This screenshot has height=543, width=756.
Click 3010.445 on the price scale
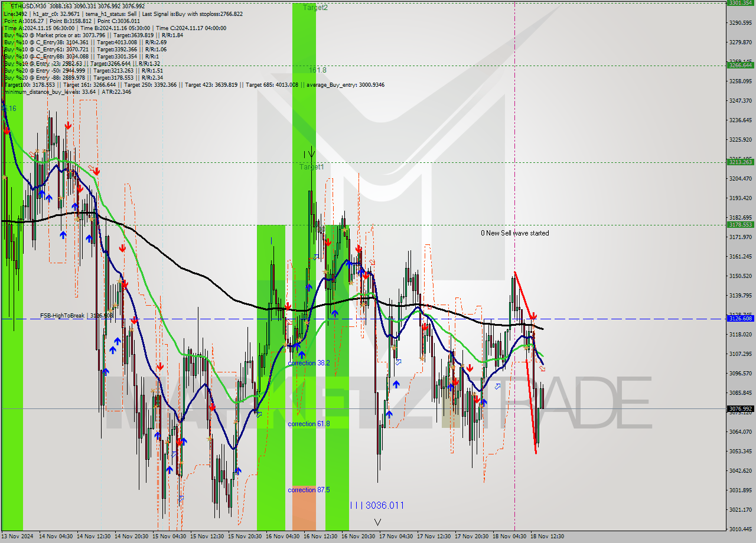point(741,529)
